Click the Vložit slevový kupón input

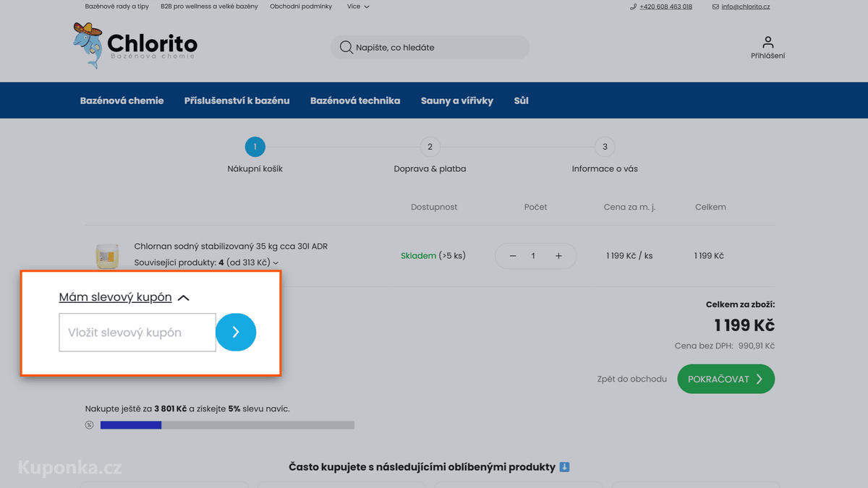pos(137,333)
